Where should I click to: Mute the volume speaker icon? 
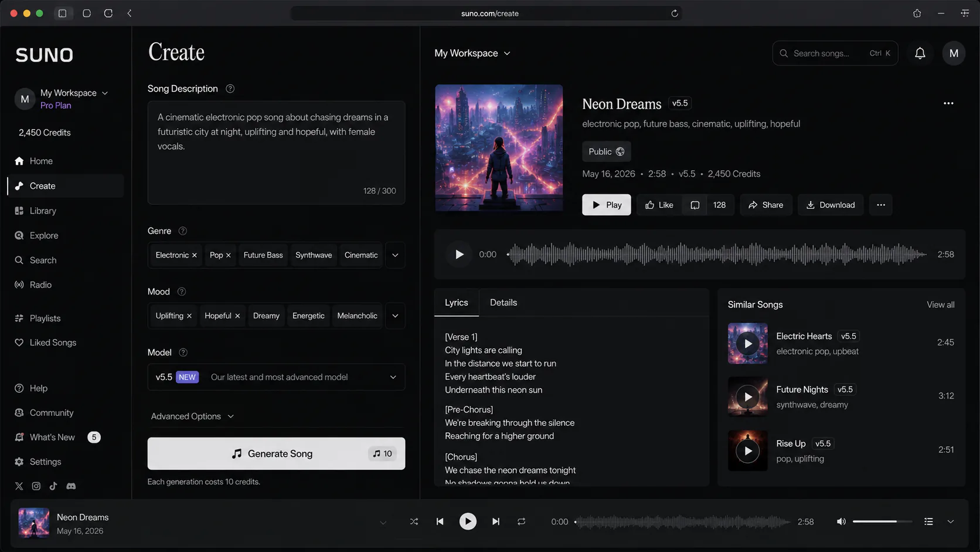click(x=841, y=521)
